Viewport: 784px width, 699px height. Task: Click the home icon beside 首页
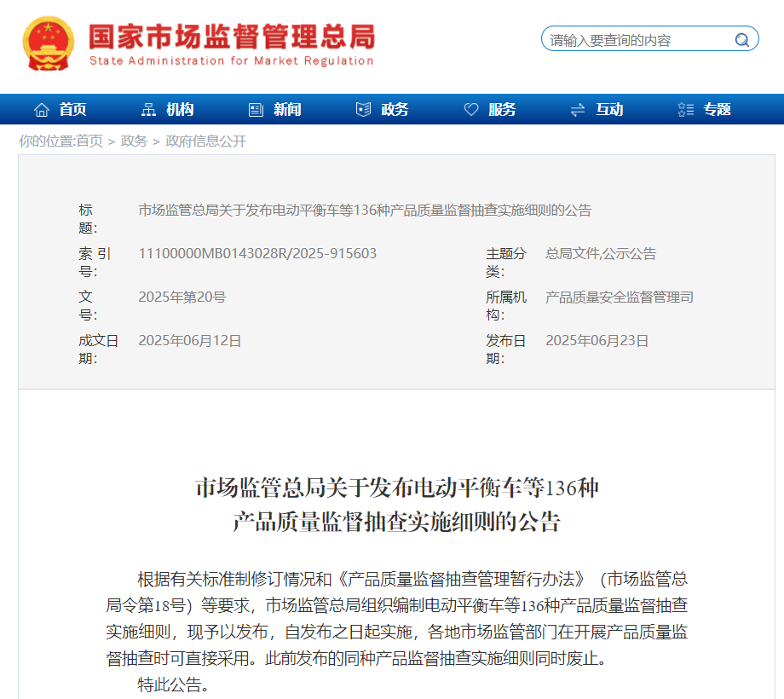pos(41,109)
